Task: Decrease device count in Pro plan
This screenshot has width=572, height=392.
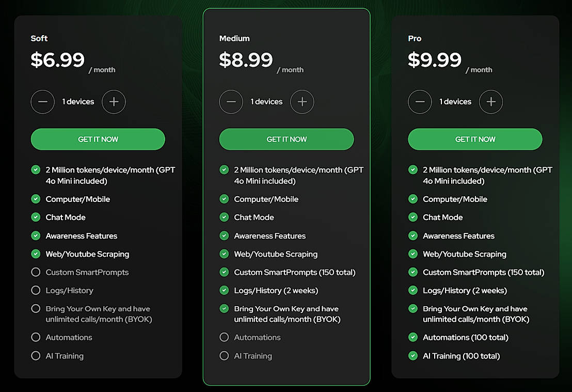Action: pos(420,102)
